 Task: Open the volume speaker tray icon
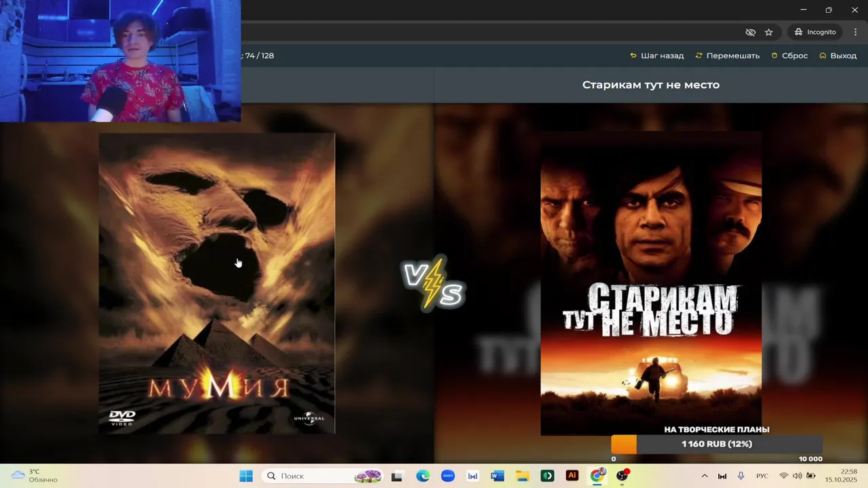point(797,476)
